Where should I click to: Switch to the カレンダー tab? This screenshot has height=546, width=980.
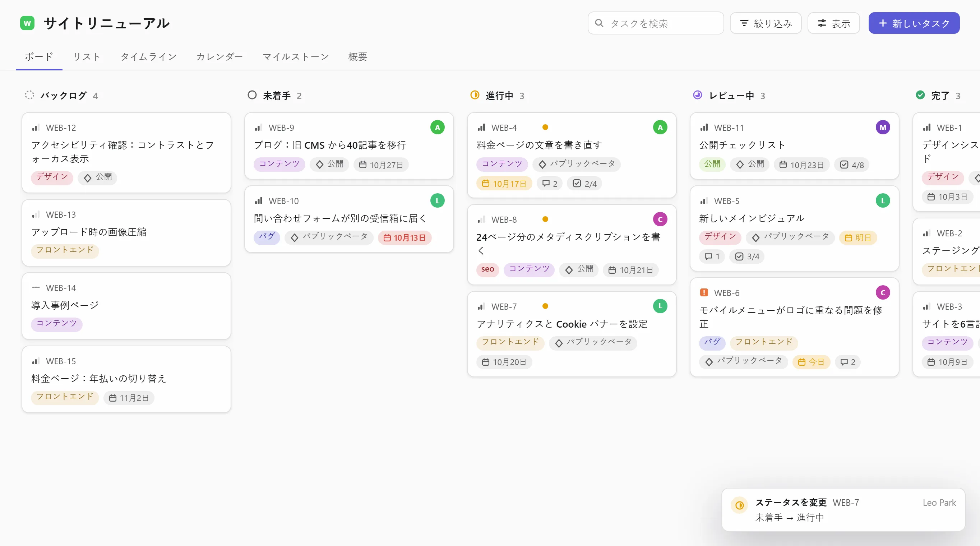point(219,57)
